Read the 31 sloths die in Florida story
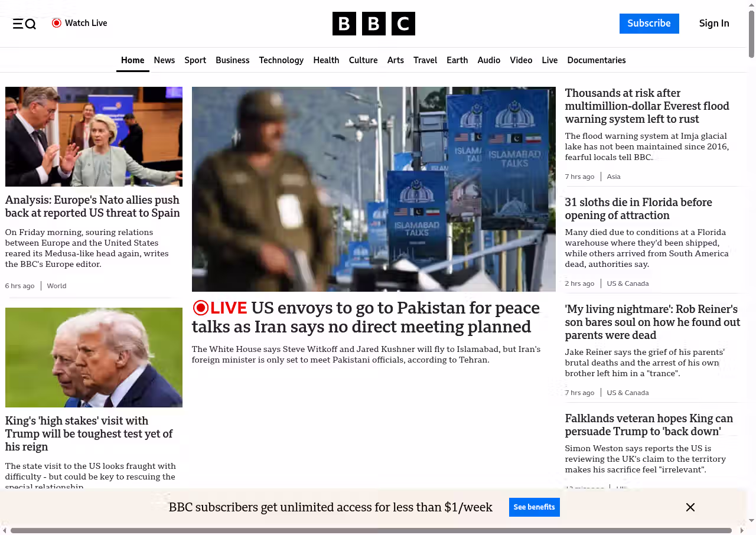 point(638,209)
